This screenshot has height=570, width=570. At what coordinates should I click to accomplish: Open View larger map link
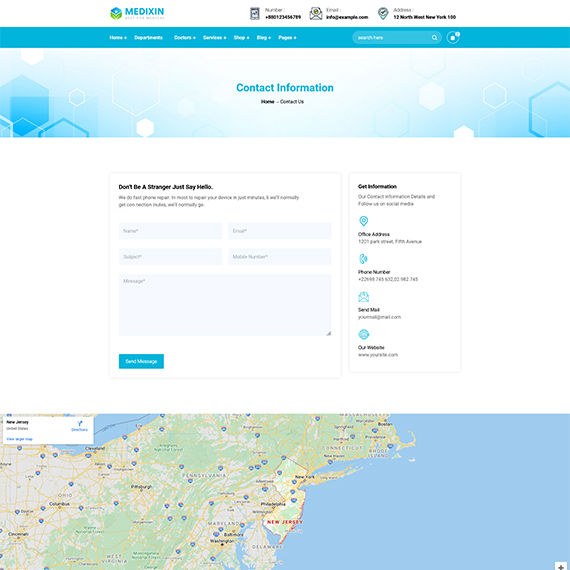pyautogui.click(x=19, y=439)
